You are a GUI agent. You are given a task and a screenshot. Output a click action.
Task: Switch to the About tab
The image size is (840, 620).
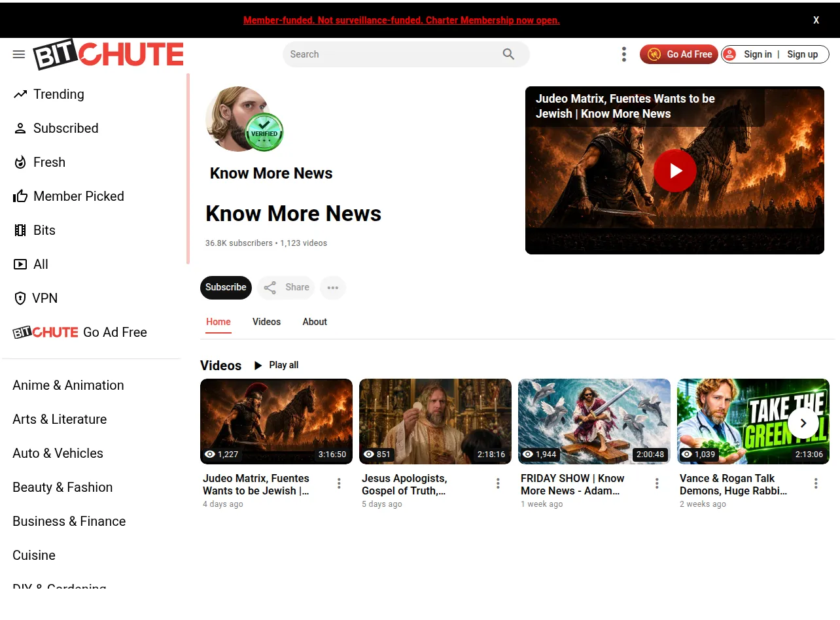pyautogui.click(x=315, y=322)
